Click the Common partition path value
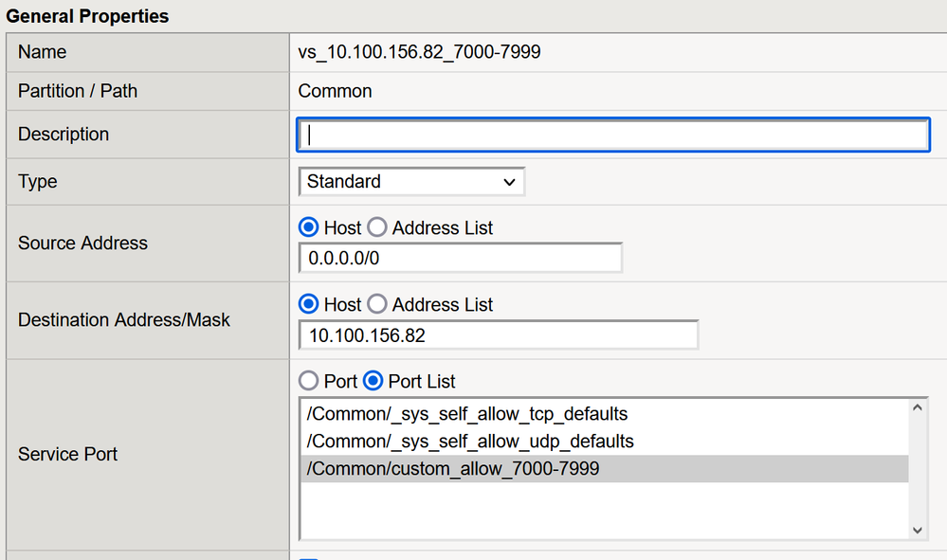This screenshot has width=947, height=560. point(335,91)
